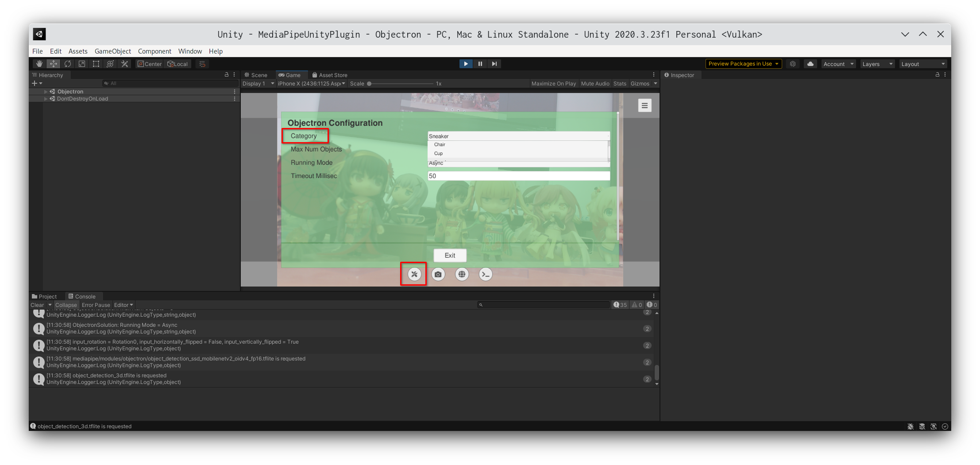
Task: Open the console prompt icon in Game view
Action: tap(485, 274)
